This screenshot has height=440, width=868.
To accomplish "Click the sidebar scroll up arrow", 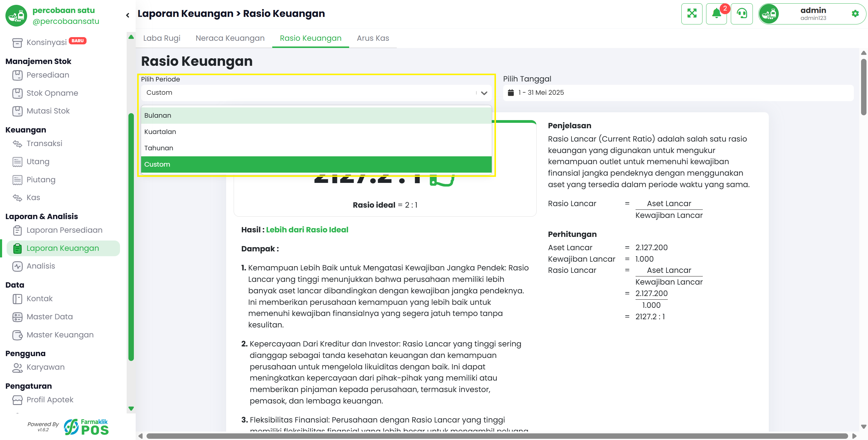I will (x=131, y=37).
